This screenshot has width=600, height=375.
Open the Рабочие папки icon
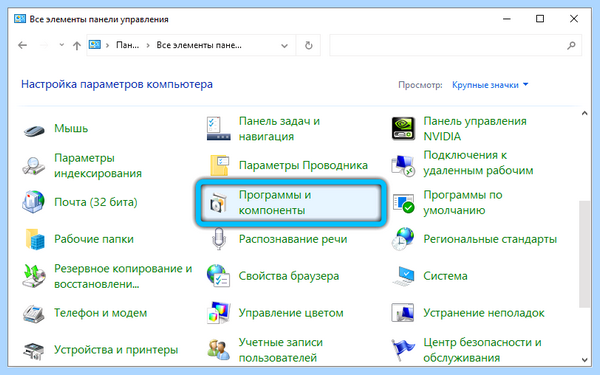tap(35, 239)
